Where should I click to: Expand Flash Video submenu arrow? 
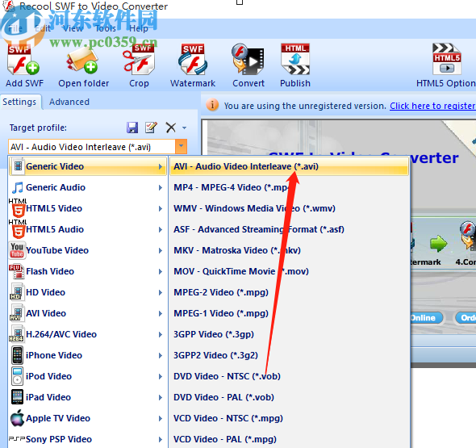click(161, 271)
